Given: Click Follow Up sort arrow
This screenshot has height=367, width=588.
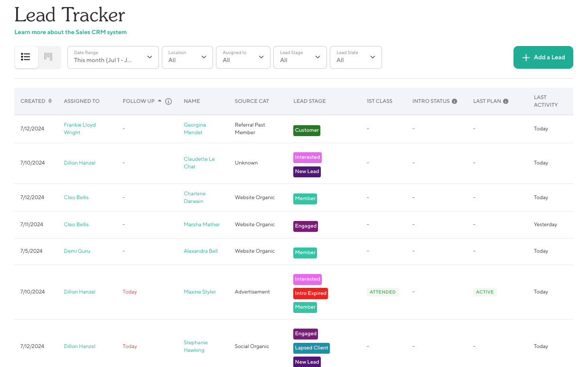Looking at the screenshot, I should click(159, 101).
